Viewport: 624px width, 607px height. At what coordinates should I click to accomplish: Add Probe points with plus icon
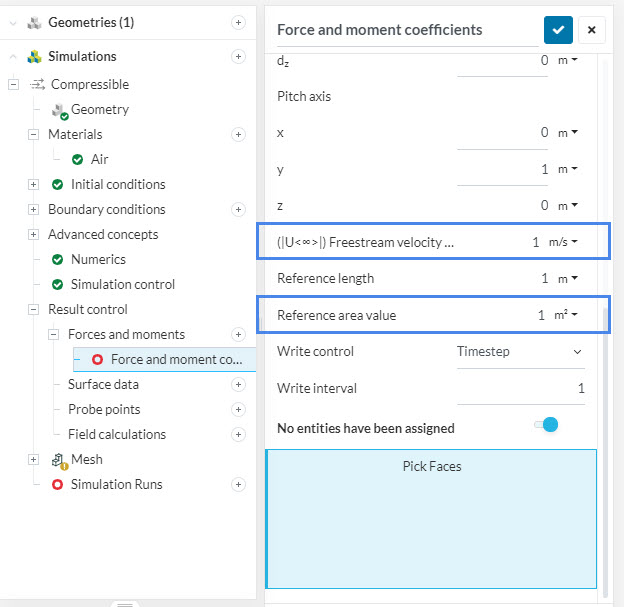click(x=238, y=409)
